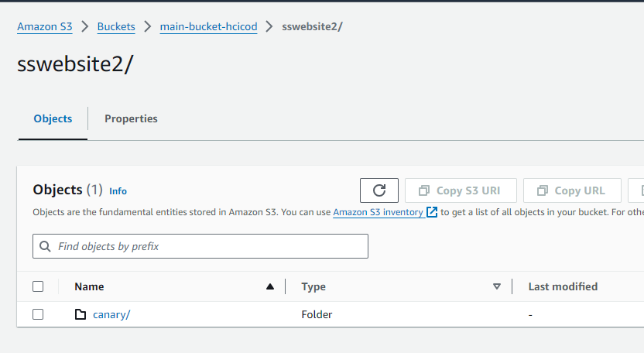Click the Info link beside Objects
644x353 pixels.
coord(118,191)
